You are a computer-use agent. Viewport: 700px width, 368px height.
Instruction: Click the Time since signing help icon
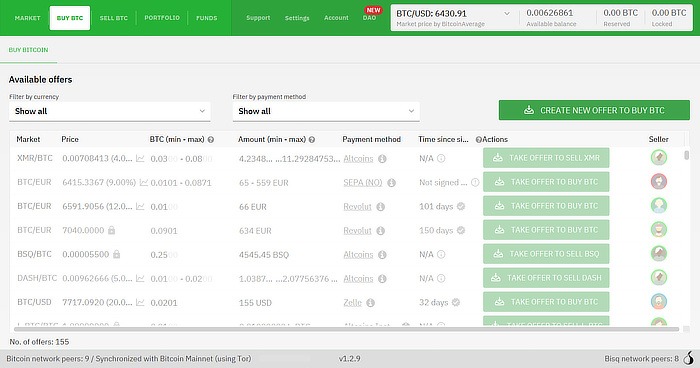478,140
